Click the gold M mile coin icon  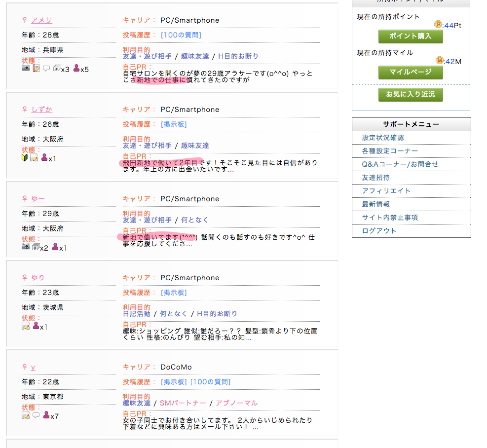click(x=439, y=60)
